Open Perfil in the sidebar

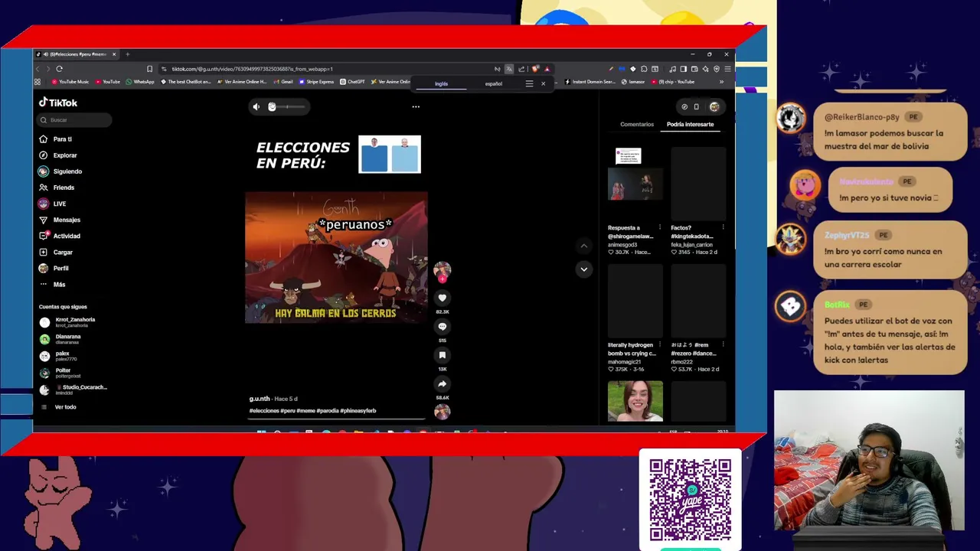[x=54, y=268]
